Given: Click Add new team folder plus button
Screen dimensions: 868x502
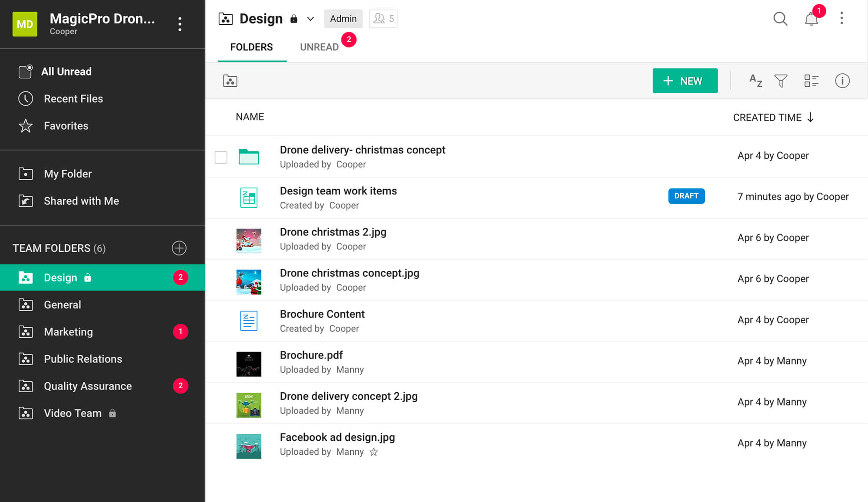Looking at the screenshot, I should point(179,248).
